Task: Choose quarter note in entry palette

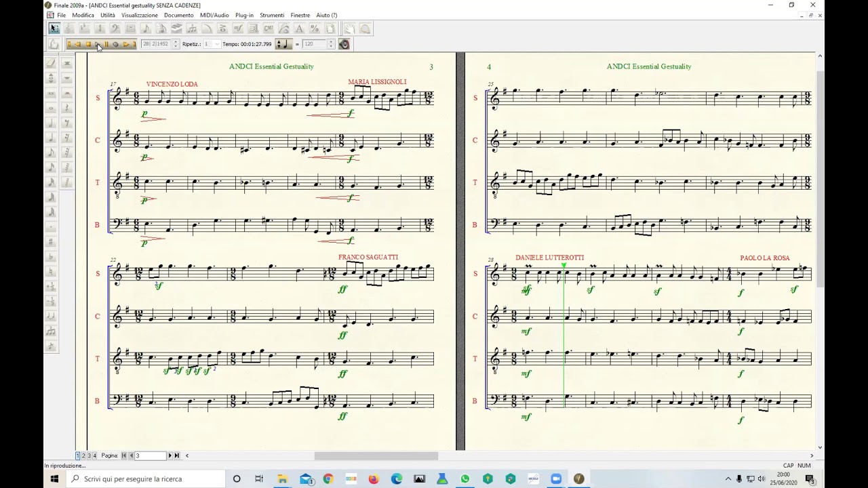Action: pos(51,138)
